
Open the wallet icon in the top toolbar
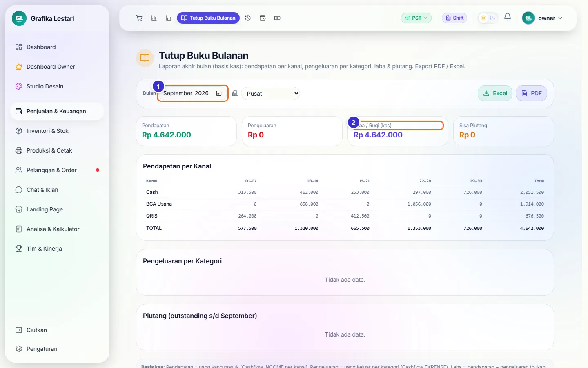click(263, 18)
